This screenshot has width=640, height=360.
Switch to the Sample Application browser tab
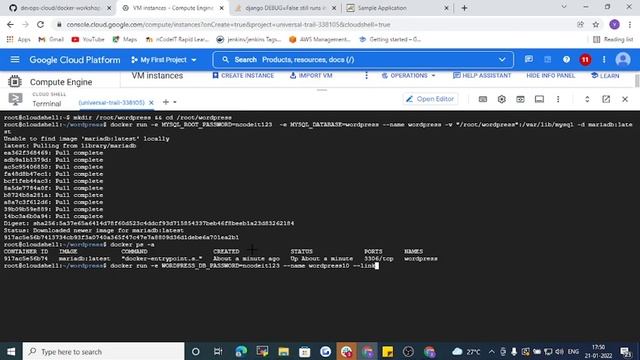(397, 8)
